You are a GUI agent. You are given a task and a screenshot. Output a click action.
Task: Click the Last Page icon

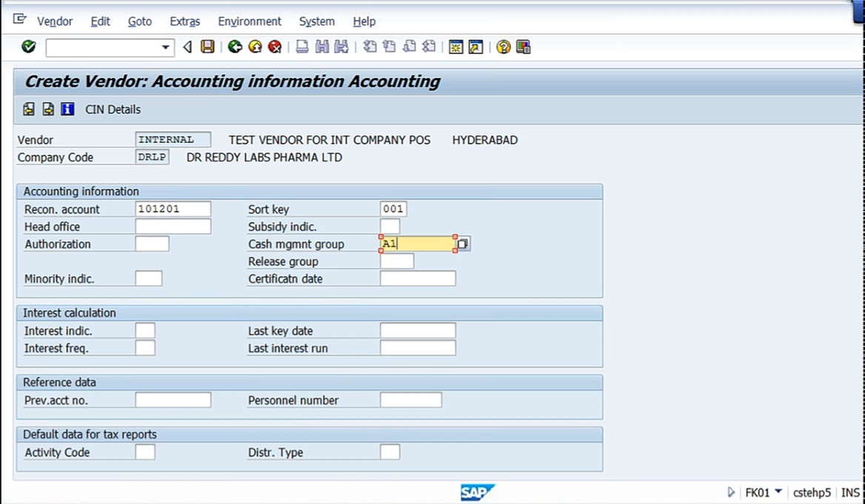[429, 47]
